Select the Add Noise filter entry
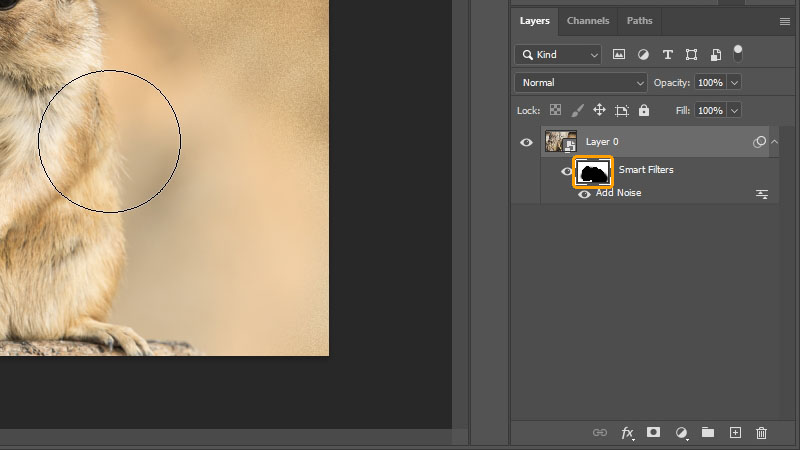800x450 pixels. tap(618, 193)
